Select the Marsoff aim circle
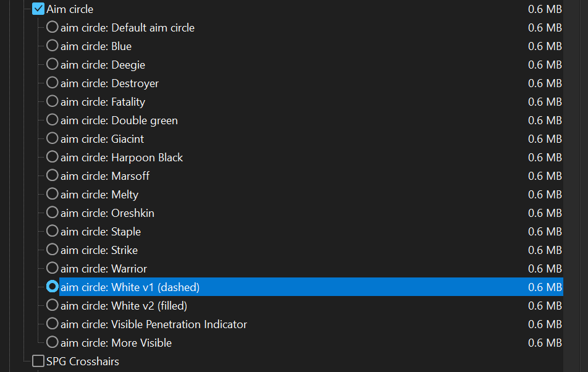Screen dimensions: 588x372 52,175
